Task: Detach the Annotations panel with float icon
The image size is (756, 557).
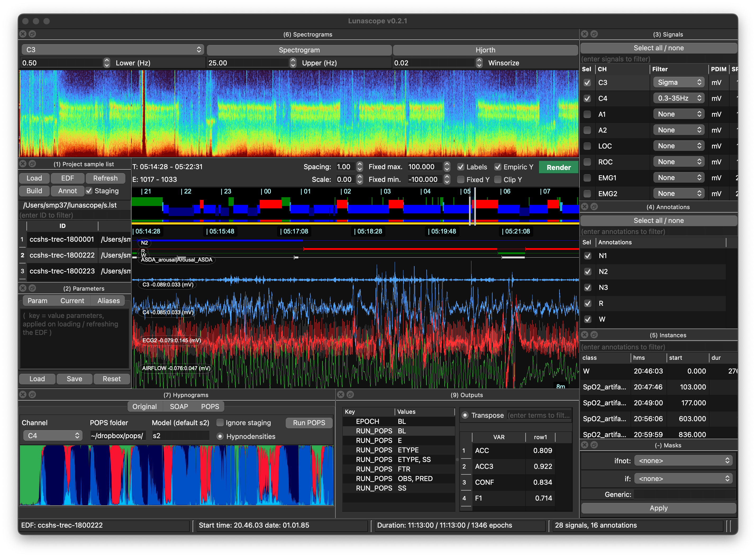Action: coord(594,207)
